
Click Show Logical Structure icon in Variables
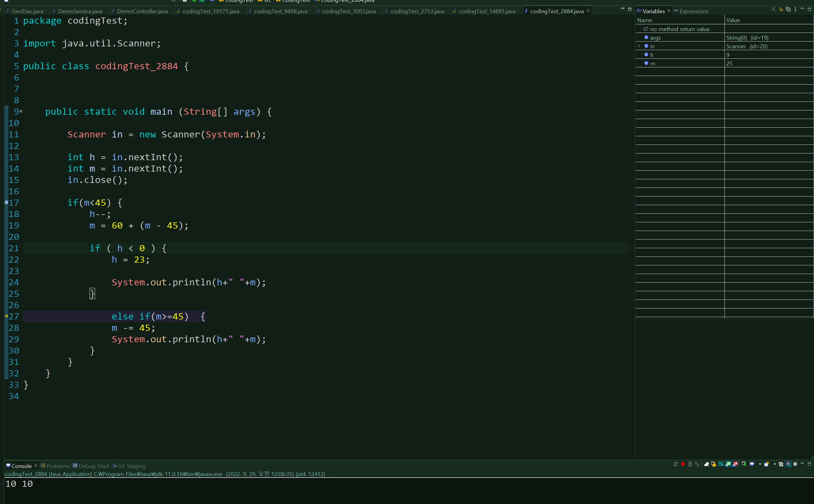[781, 9]
